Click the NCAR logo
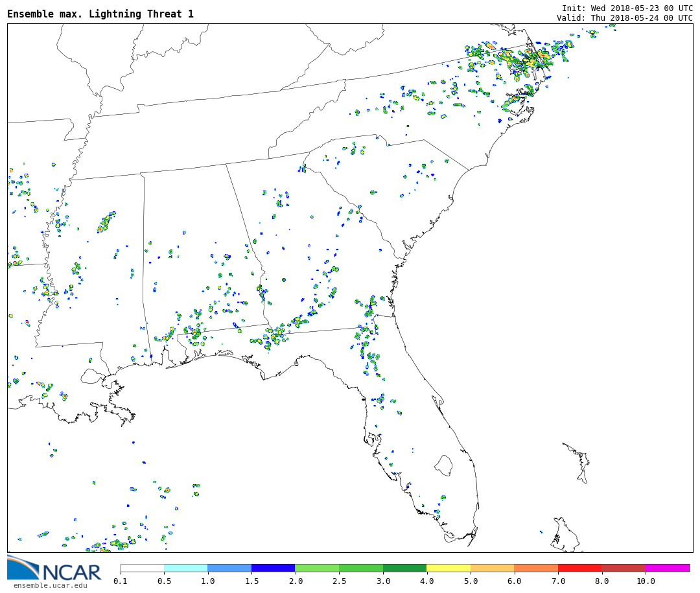This screenshot has width=700, height=593. 54,568
